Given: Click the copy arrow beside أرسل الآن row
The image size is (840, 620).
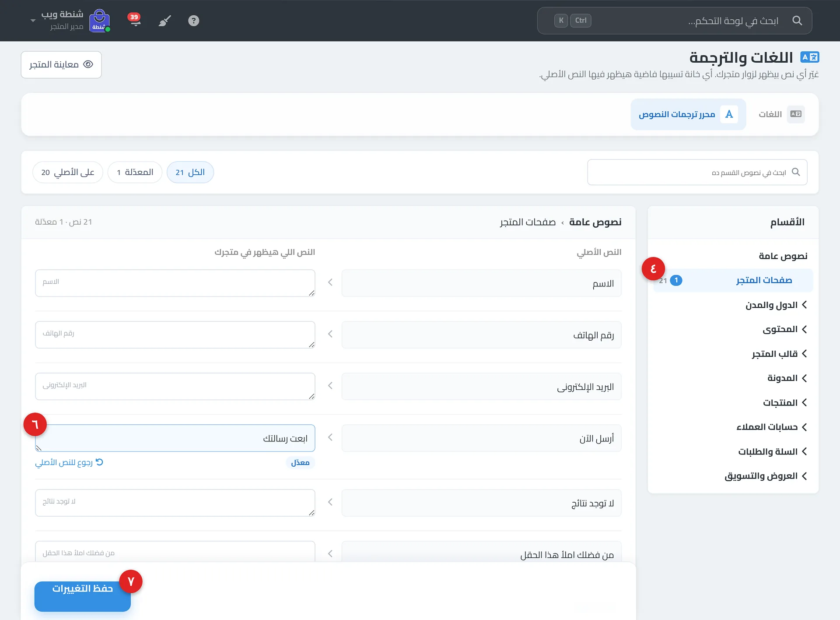Looking at the screenshot, I should (x=330, y=437).
